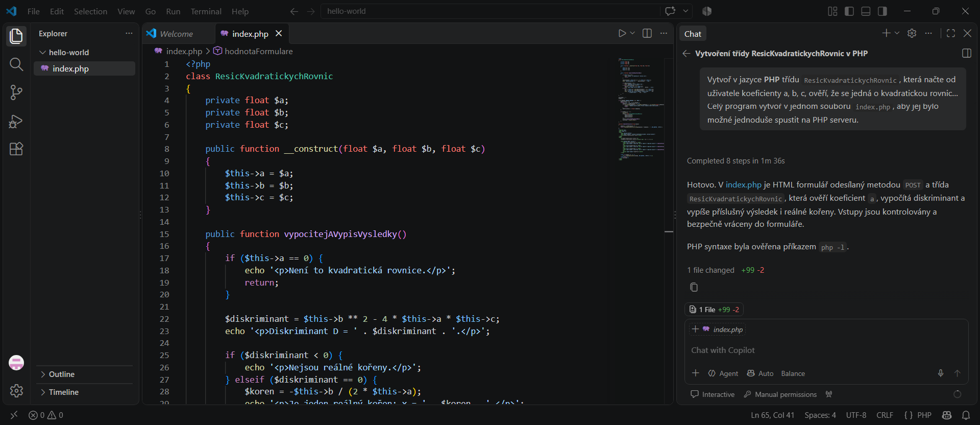
Task: Expand the Outline section
Action: coord(85,374)
